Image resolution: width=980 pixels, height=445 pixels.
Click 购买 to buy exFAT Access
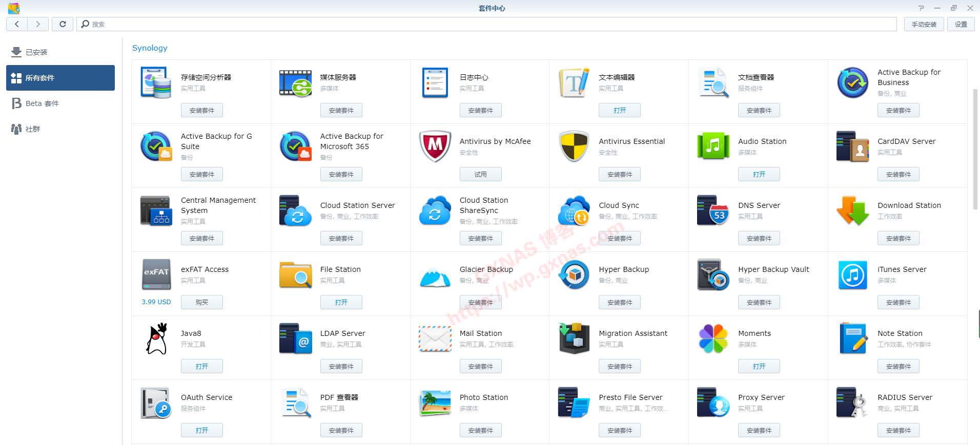(x=202, y=302)
